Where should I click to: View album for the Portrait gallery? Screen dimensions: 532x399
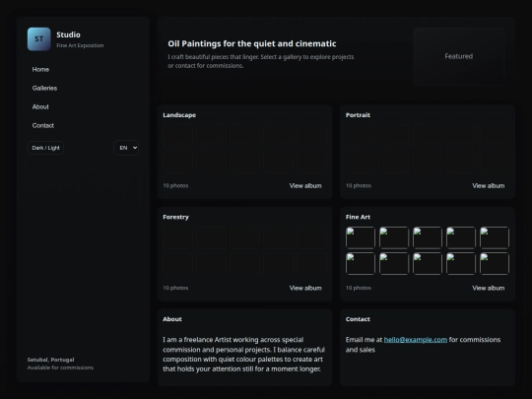point(489,186)
